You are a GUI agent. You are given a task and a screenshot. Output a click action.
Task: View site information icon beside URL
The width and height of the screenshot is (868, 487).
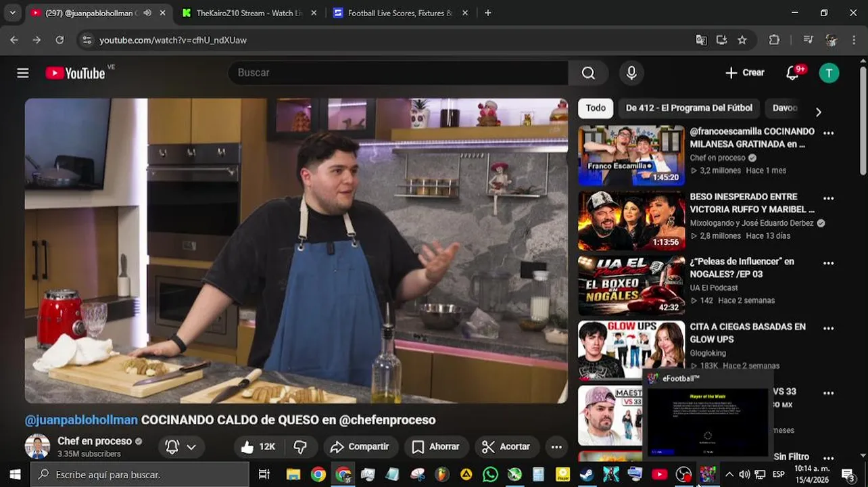[87, 40]
